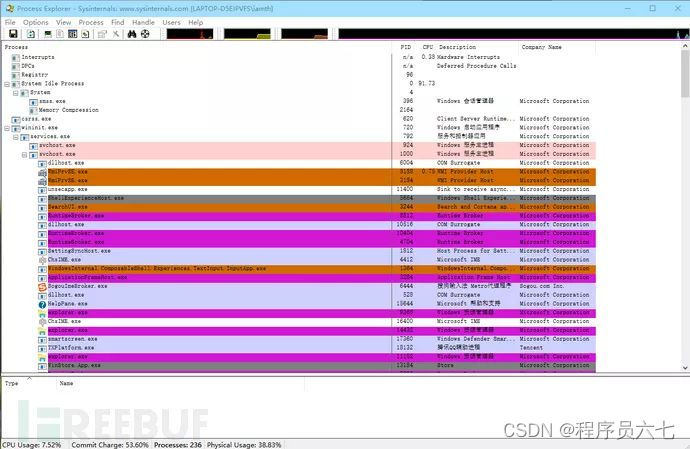This screenshot has width=690, height=449.
Task: Open the Properties toolbar icon
Action: pos(102,34)
